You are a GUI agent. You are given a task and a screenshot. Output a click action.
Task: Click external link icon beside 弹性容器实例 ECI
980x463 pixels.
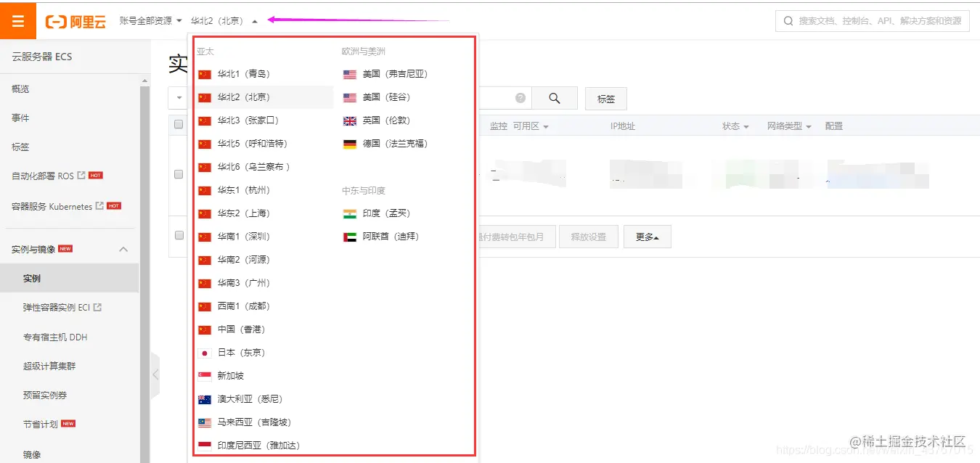(x=97, y=307)
